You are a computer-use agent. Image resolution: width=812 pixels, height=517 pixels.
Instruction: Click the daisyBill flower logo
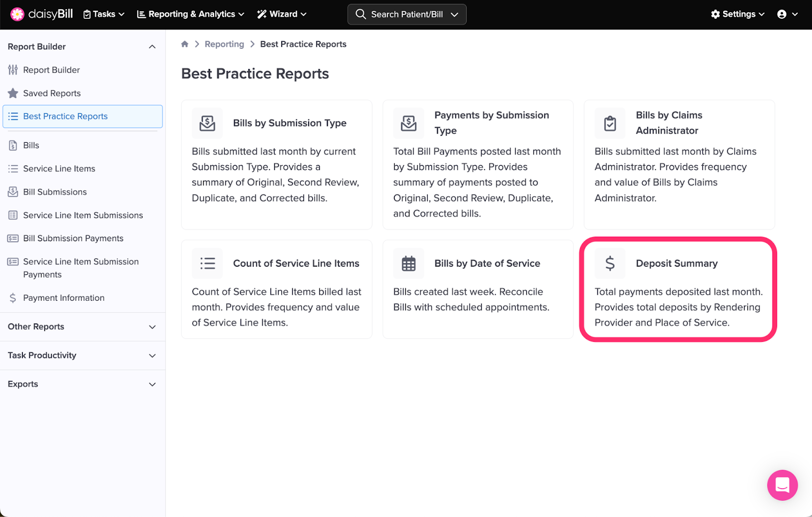pos(17,14)
